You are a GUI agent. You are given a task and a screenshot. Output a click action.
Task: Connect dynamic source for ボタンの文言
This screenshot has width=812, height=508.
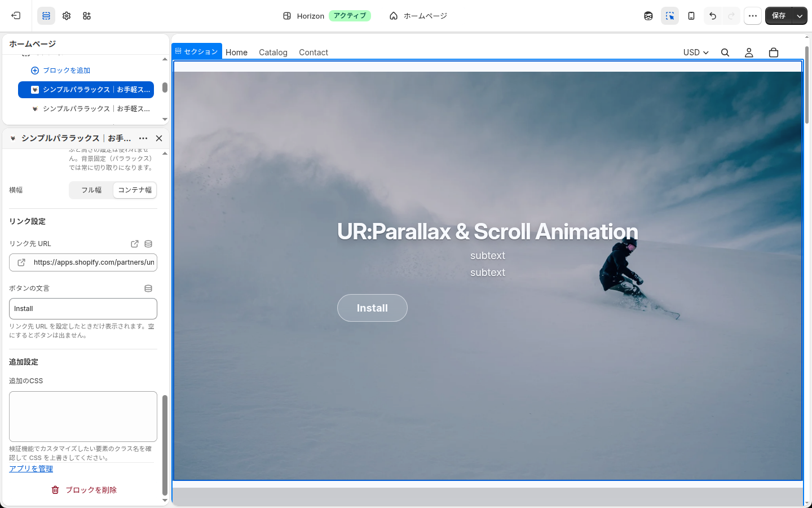pos(148,288)
